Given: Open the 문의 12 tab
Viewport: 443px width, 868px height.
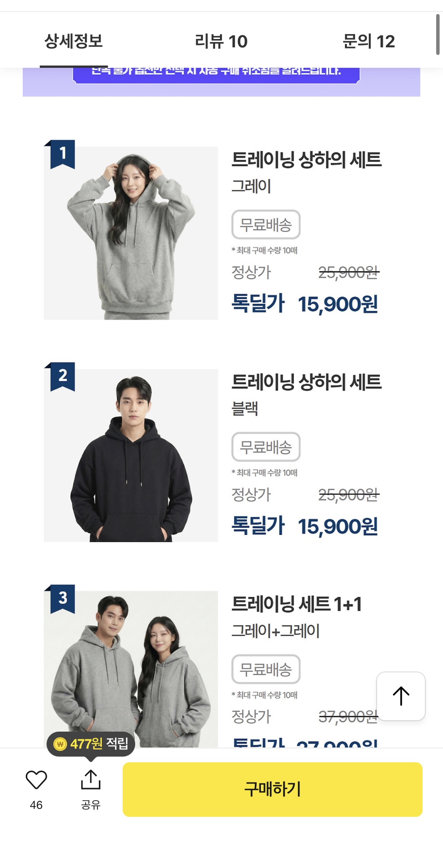Looking at the screenshot, I should [368, 41].
